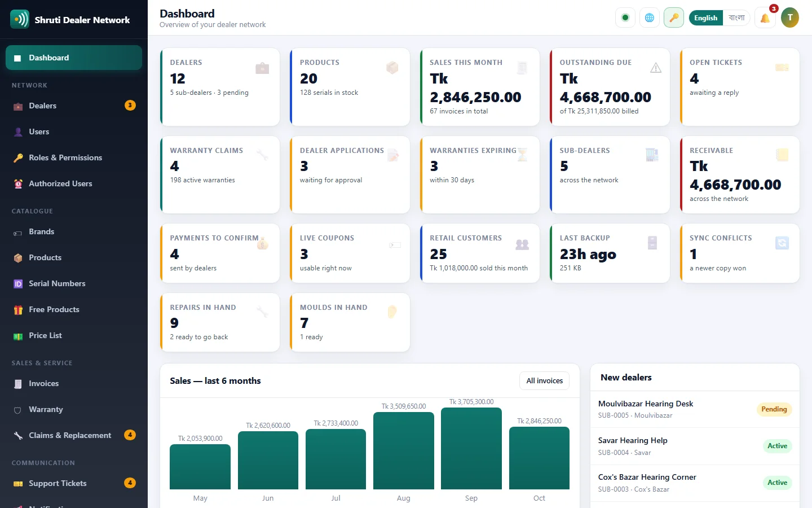Open the Live Coupons card
The height and width of the screenshot is (508, 812).
[350, 253]
